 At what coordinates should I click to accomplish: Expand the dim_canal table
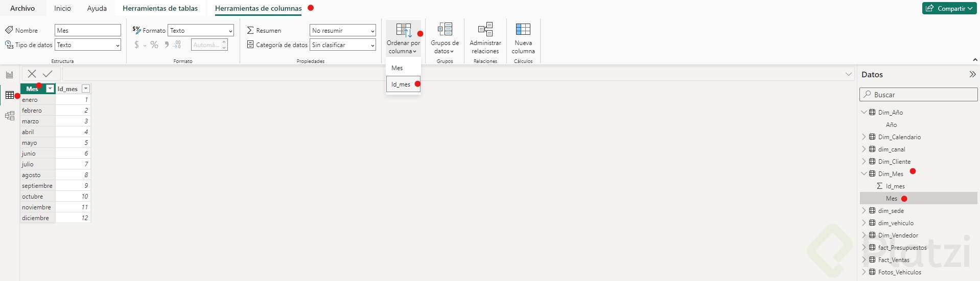(864, 149)
